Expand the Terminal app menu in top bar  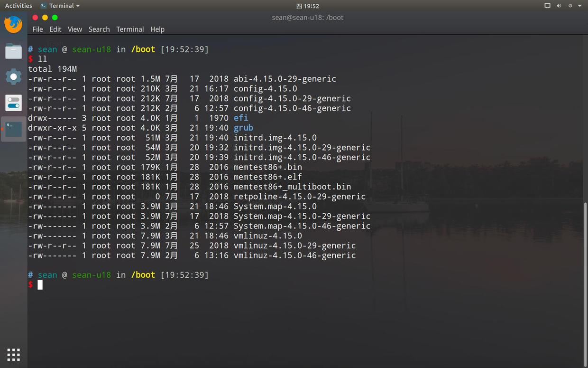(x=60, y=6)
